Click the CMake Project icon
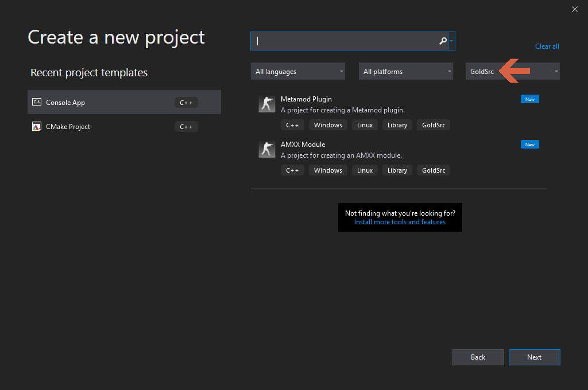Image resolution: width=588 pixels, height=390 pixels. (37, 127)
